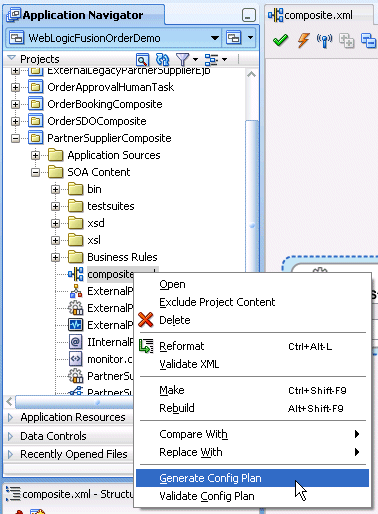Image resolution: width=378 pixels, height=514 pixels.
Task: Click the orange lightning bolt icon
Action: (303, 40)
